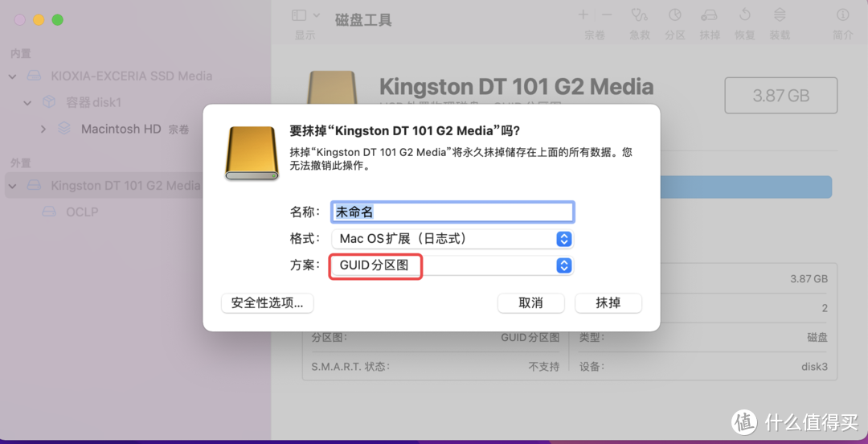Screen dimensions: 868x444
Task: Open the sidebar display toggle icon
Action: pos(299,15)
